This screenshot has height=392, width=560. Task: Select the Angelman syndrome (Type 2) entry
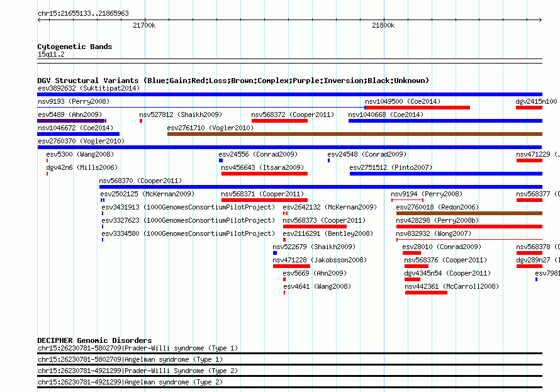click(x=130, y=383)
